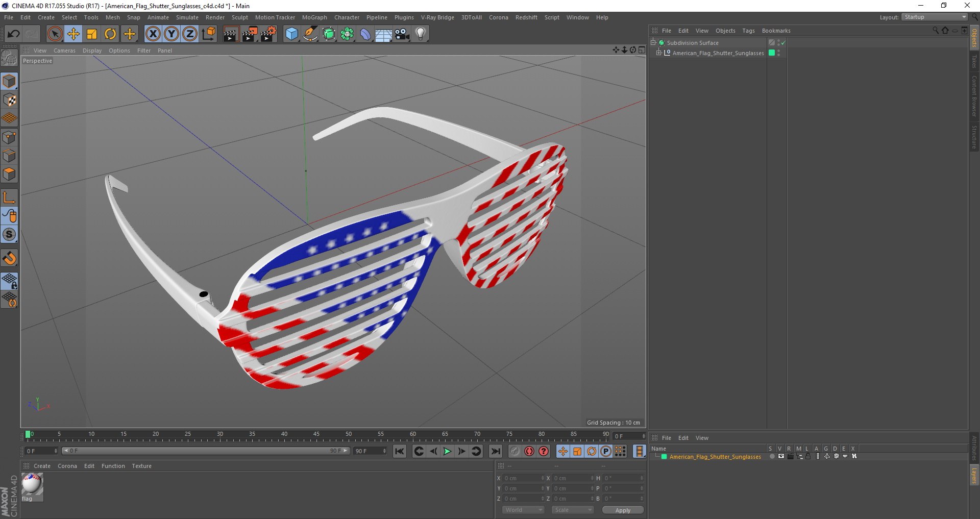Open the material manager Texture menu
This screenshot has height=519, width=980.
point(141,466)
